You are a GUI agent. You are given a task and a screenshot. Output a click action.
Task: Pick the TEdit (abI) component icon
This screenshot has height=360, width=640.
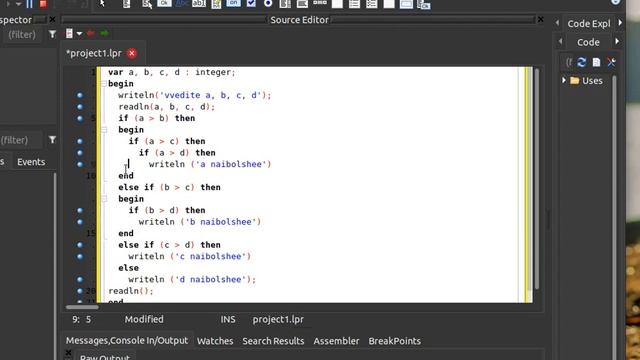[x=199, y=4]
